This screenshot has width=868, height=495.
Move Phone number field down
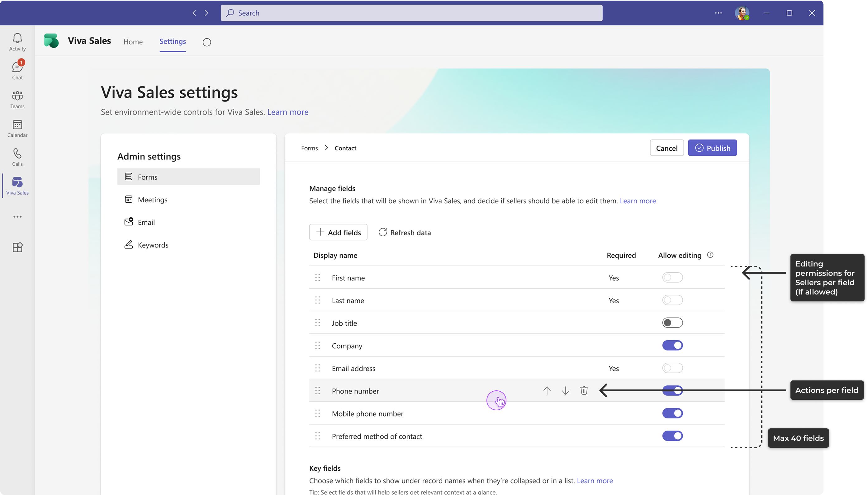click(565, 390)
